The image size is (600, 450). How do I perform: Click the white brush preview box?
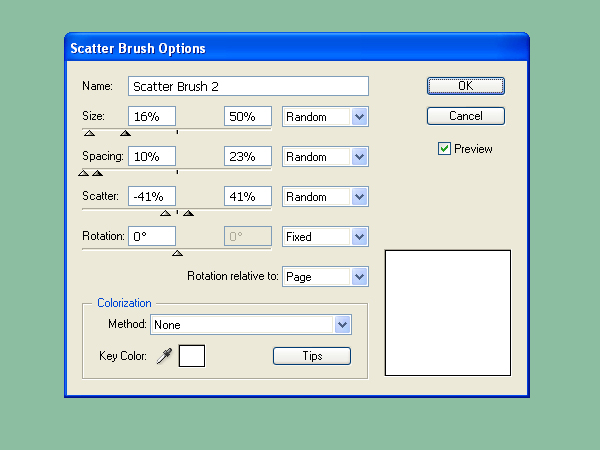pyautogui.click(x=448, y=313)
